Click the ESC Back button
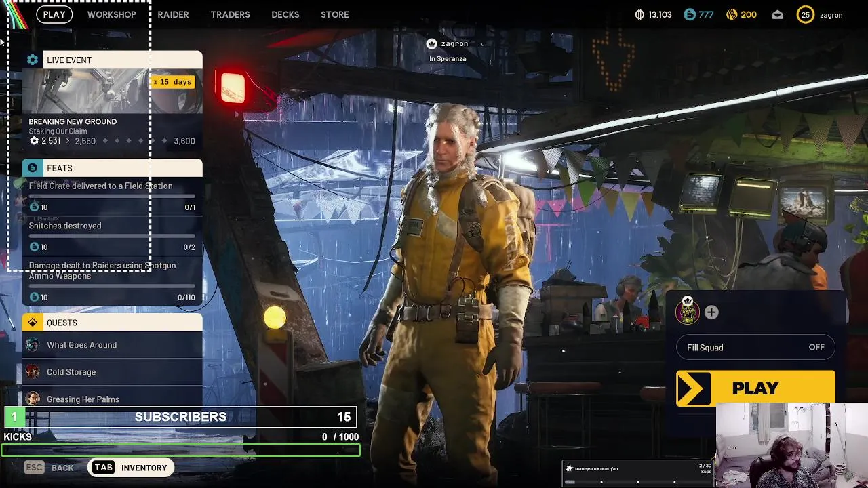 49,468
